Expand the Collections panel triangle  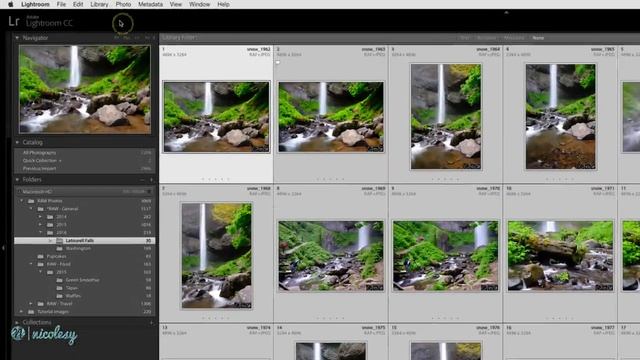coord(17,322)
